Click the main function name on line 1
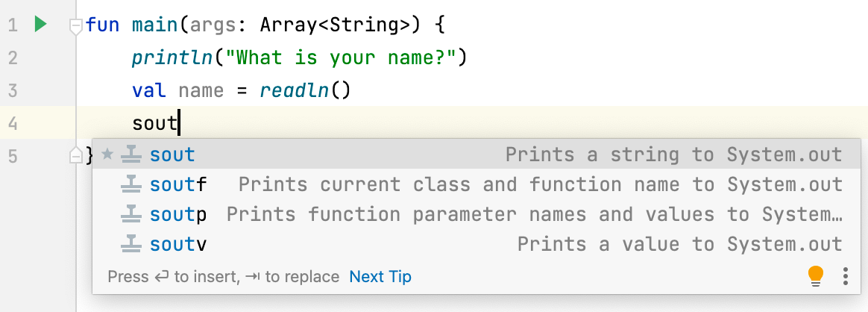The height and width of the screenshot is (312, 868). pyautogui.click(x=155, y=25)
